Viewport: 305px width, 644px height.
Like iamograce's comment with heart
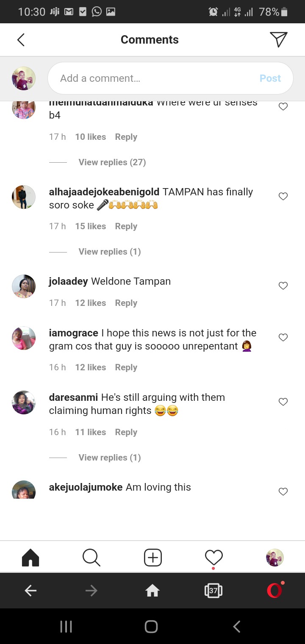(x=283, y=337)
